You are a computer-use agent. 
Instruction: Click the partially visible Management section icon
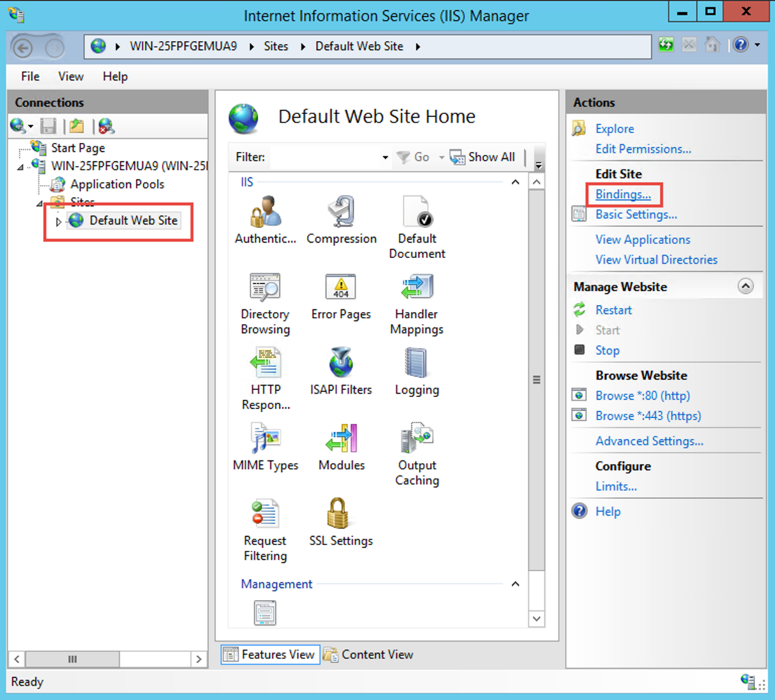265,612
